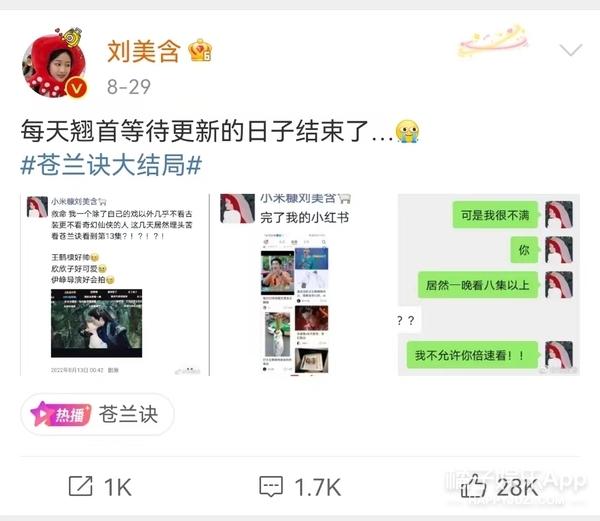Open comments via speech bubble icon
This screenshot has width=600, height=521.
[x=271, y=487]
